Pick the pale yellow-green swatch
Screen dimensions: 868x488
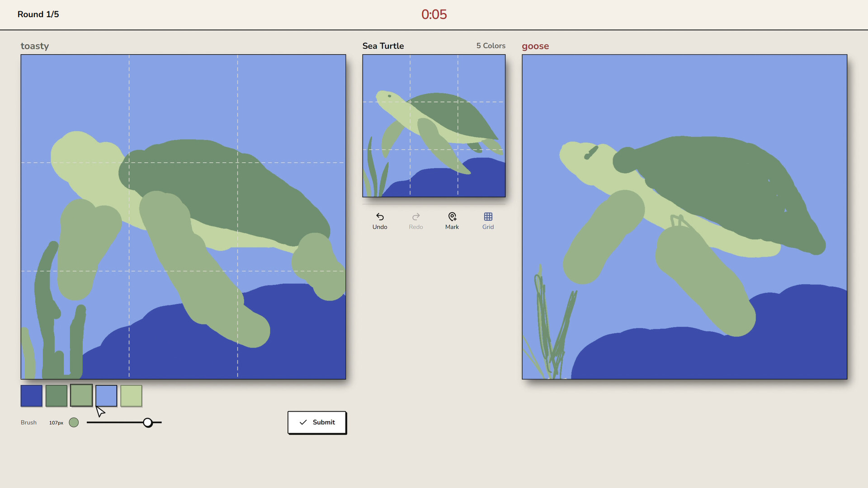pos(131,396)
